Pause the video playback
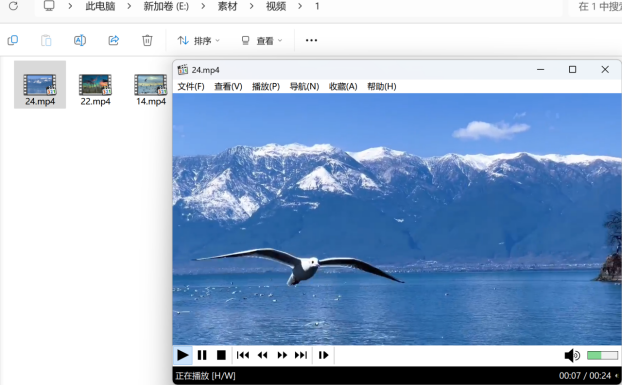Image resolution: width=622 pixels, height=386 pixels. [x=202, y=355]
